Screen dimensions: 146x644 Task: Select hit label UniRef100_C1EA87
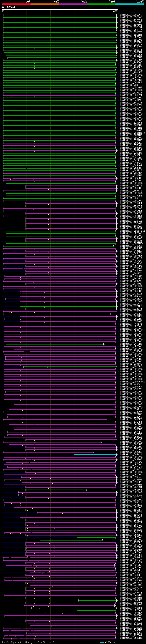[x=131, y=60]
